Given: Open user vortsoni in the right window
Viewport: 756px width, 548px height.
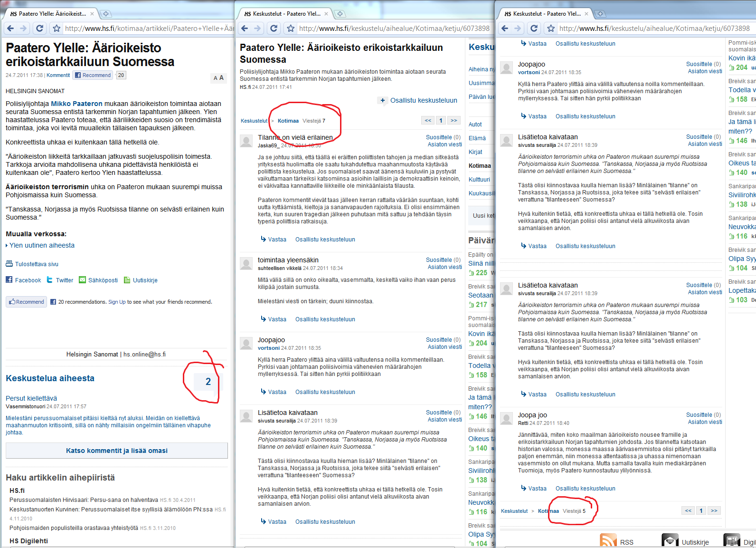Looking at the screenshot, I should coord(529,72).
